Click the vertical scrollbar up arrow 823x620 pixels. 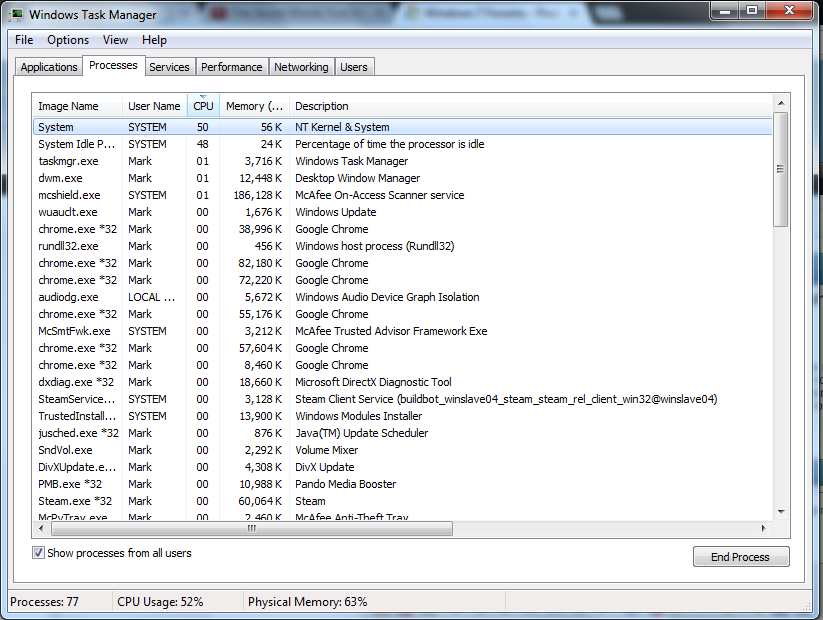(x=781, y=103)
